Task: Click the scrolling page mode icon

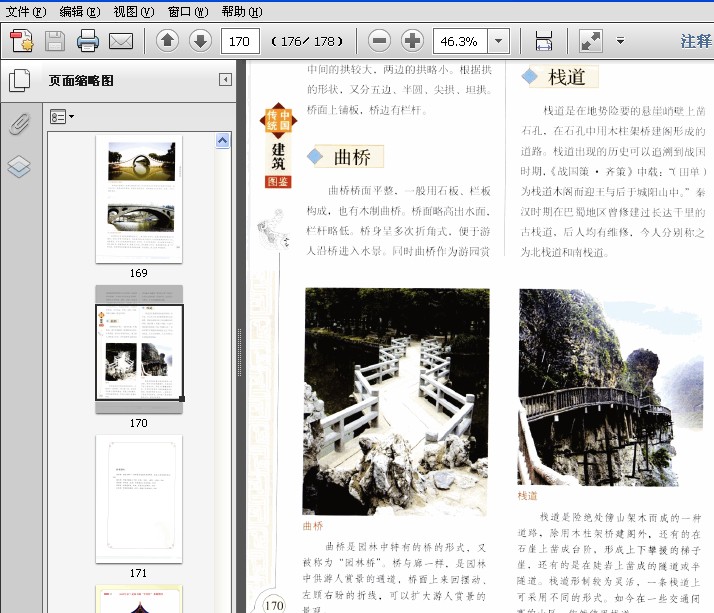Action: click(544, 41)
